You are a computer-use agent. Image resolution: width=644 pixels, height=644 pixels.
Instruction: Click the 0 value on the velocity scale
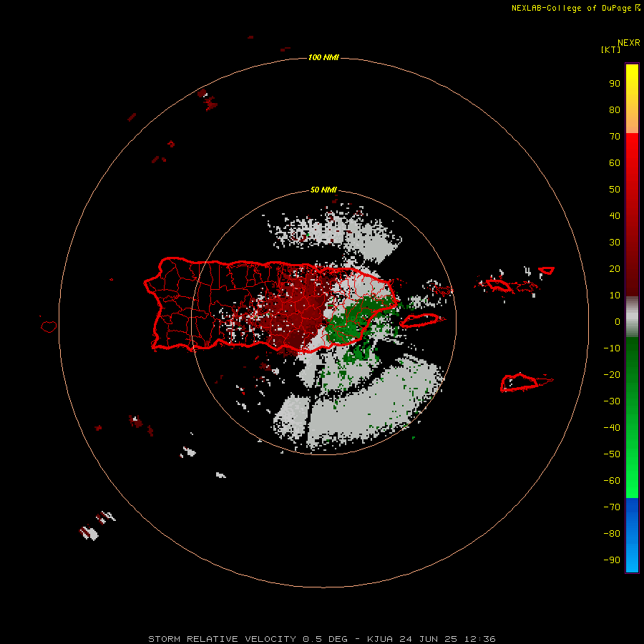point(618,322)
